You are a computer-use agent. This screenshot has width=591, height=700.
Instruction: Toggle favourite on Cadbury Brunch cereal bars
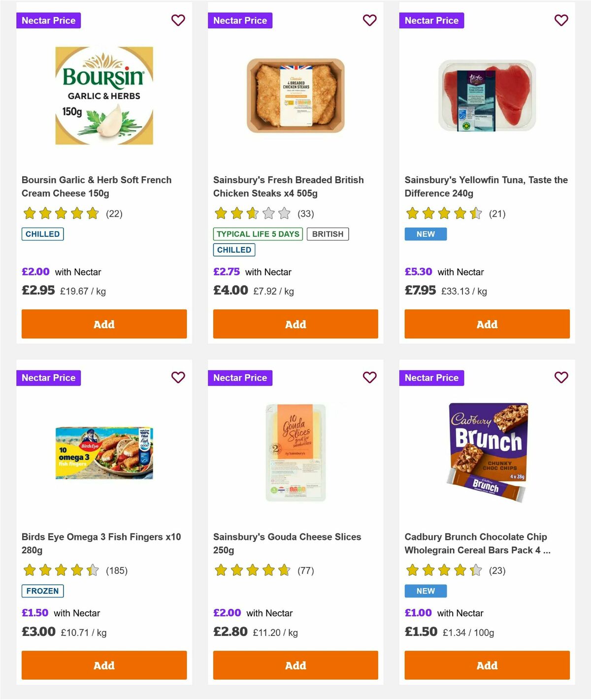pyautogui.click(x=561, y=377)
